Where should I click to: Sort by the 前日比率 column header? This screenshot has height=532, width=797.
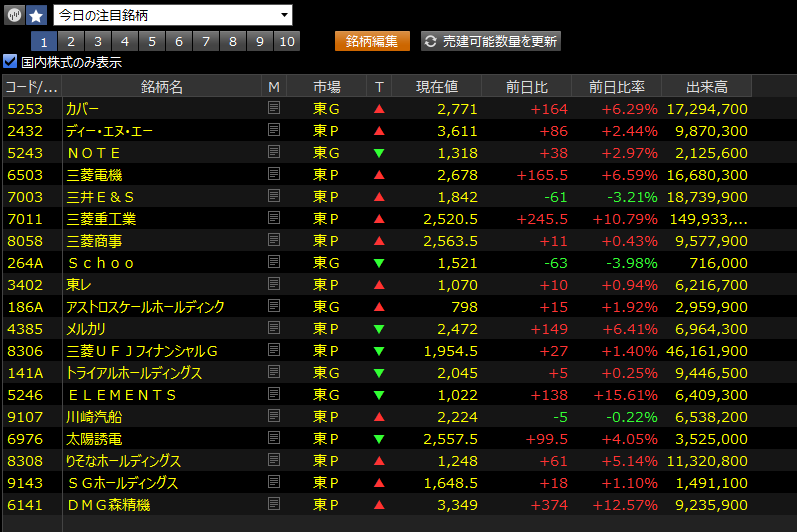(617, 87)
